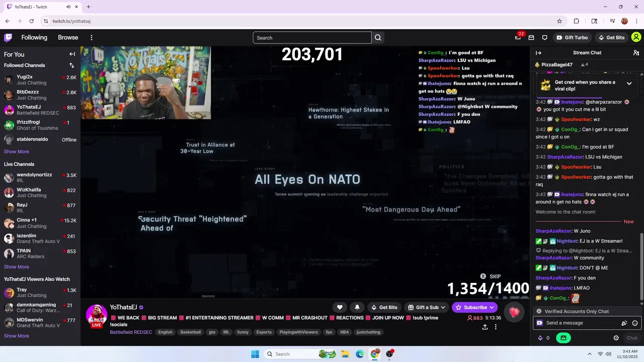Open chat settings gear
The width and height of the screenshot is (644, 362).
(616, 338)
